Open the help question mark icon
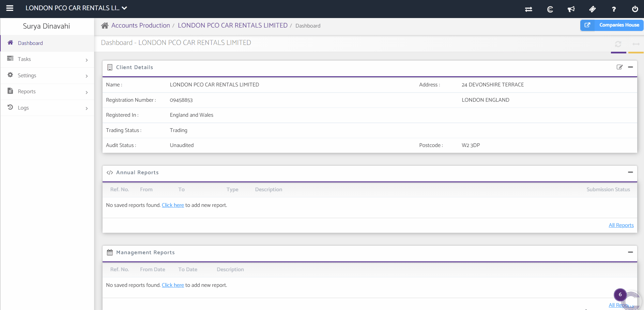Viewport: 644px width, 310px height. tap(614, 9)
